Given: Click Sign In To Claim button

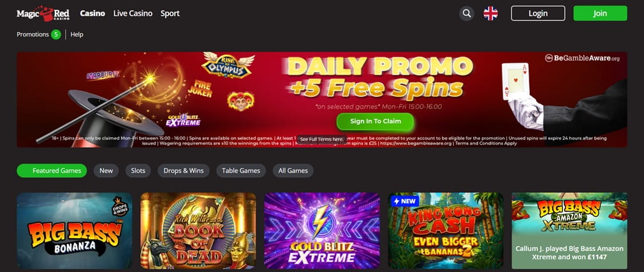Looking at the screenshot, I should [x=376, y=122].
